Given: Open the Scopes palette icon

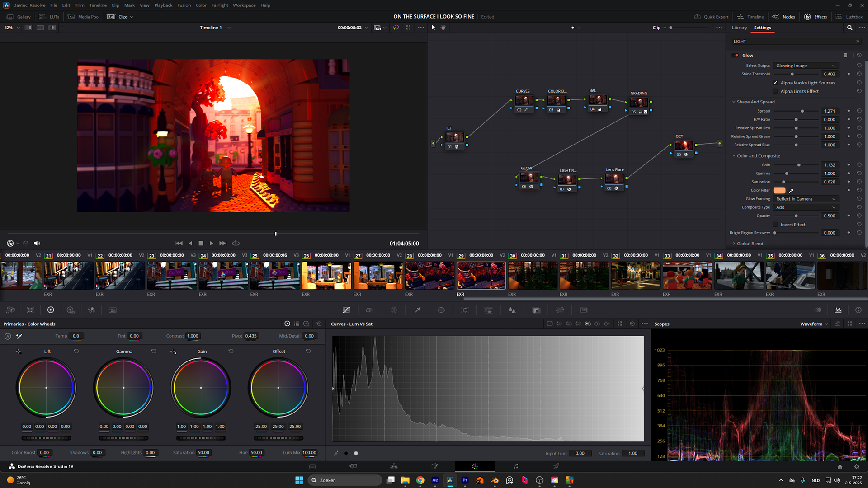Looking at the screenshot, I should (838, 310).
